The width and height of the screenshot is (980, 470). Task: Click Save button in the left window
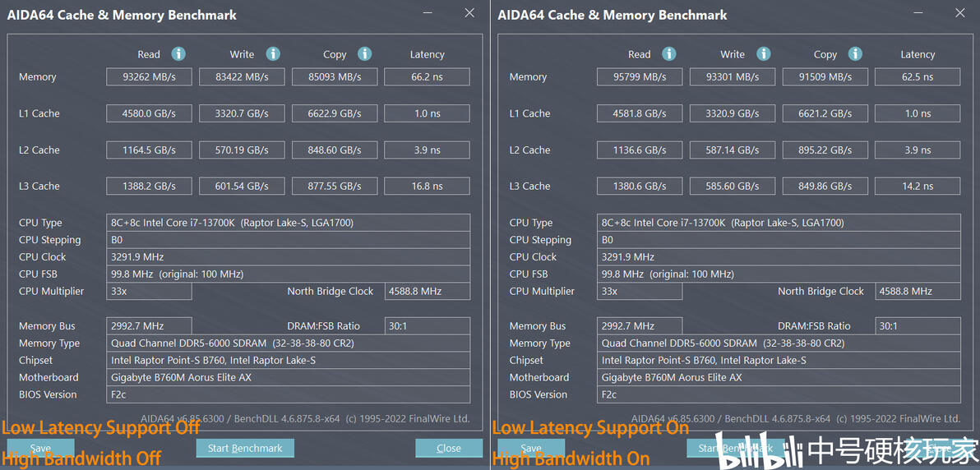pos(40,448)
